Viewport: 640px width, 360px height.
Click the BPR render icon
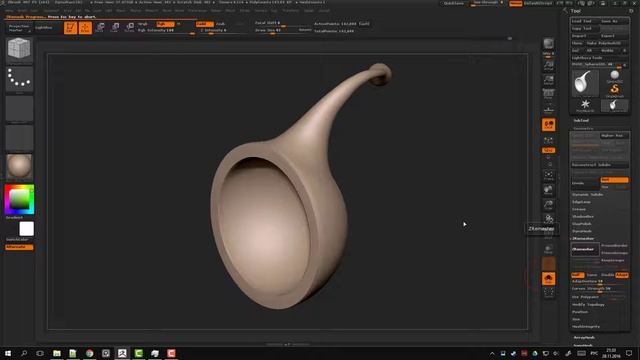(x=549, y=44)
